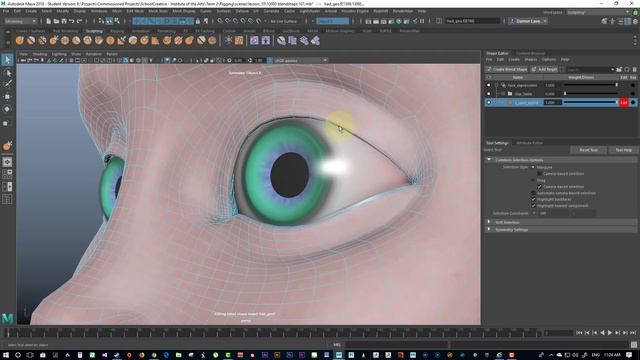Image resolution: width=640 pixels, height=360 pixels.
Task: Open the Windows Start menu
Action: coord(5,355)
